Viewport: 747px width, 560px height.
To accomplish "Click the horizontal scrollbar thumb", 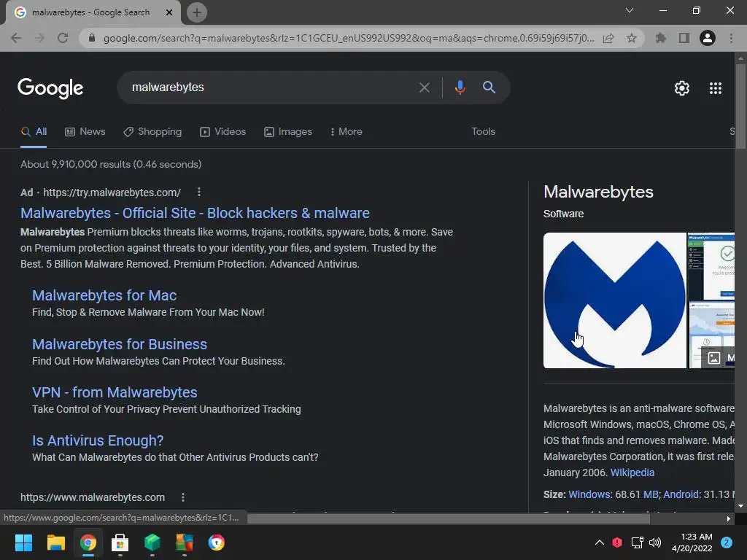I will point(449,518).
